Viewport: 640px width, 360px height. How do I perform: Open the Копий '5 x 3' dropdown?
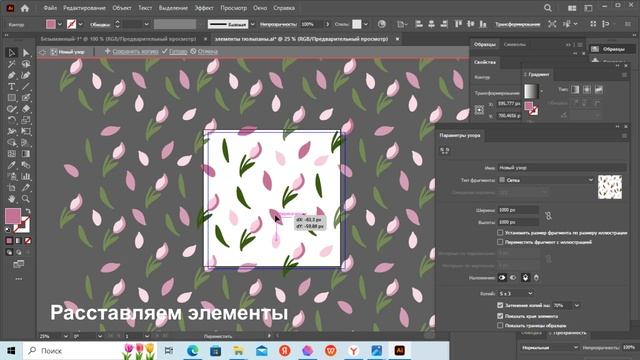(x=516, y=293)
